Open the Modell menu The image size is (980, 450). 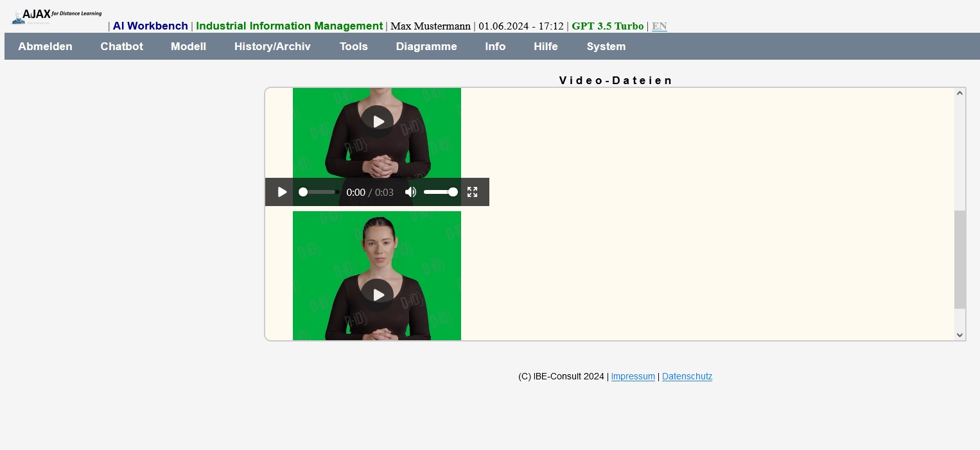(x=188, y=46)
